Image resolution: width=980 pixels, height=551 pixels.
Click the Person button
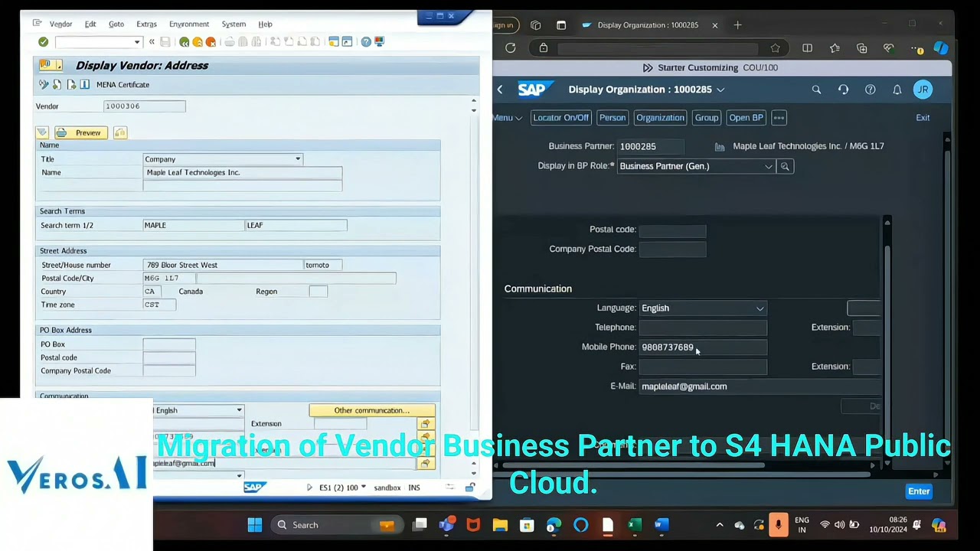[612, 118]
